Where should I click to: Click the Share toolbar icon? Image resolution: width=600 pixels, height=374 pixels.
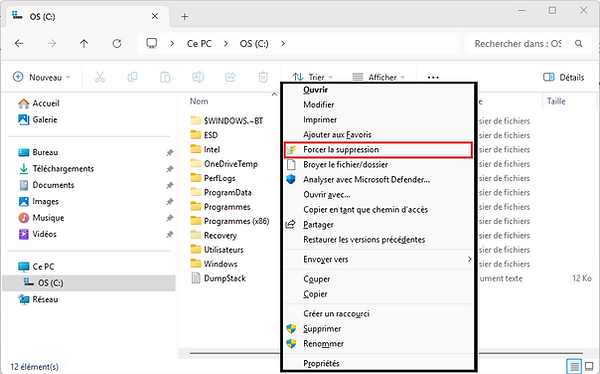point(230,77)
